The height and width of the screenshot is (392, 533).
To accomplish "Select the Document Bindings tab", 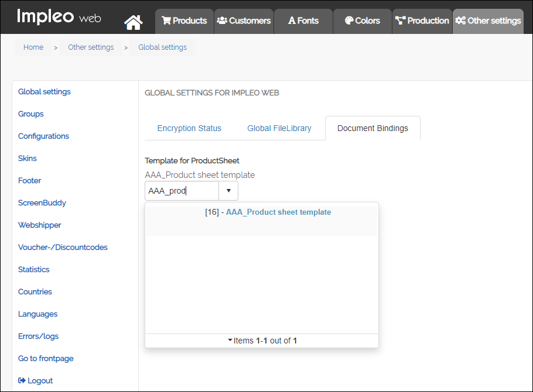I will tap(373, 128).
